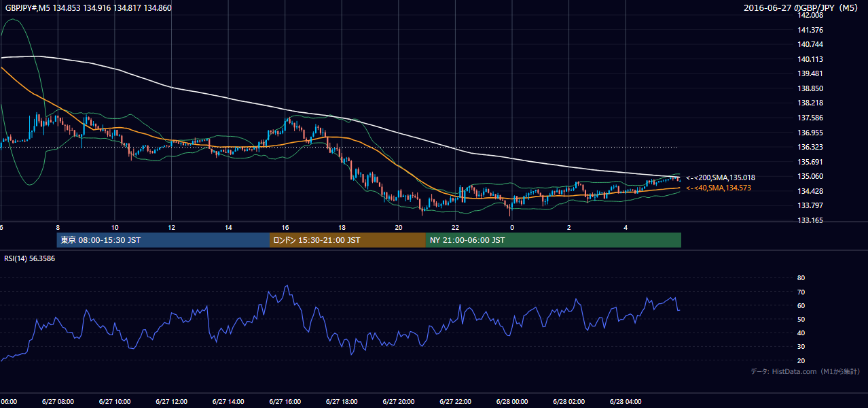Click the 6/28 00:00 date-time label
Viewport: 868px width, 408px height.
pos(511,402)
